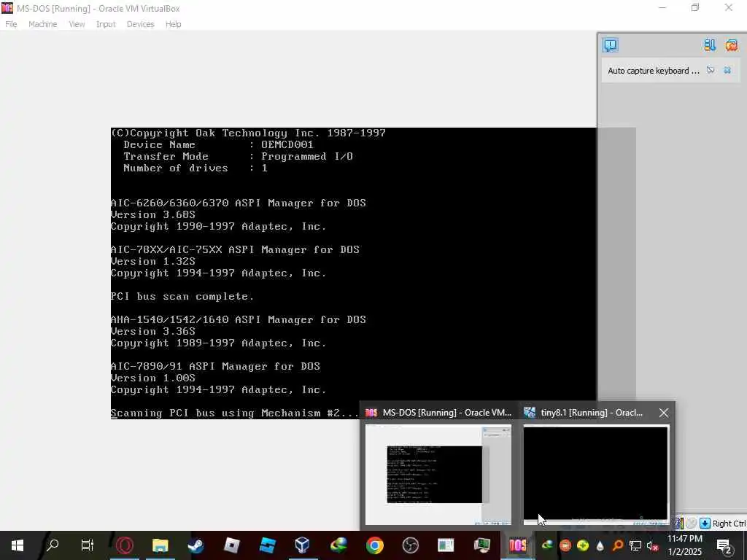Click the grey computer-monitor app taskbar icon
Viewport: 747px width, 560px height.
click(482, 545)
